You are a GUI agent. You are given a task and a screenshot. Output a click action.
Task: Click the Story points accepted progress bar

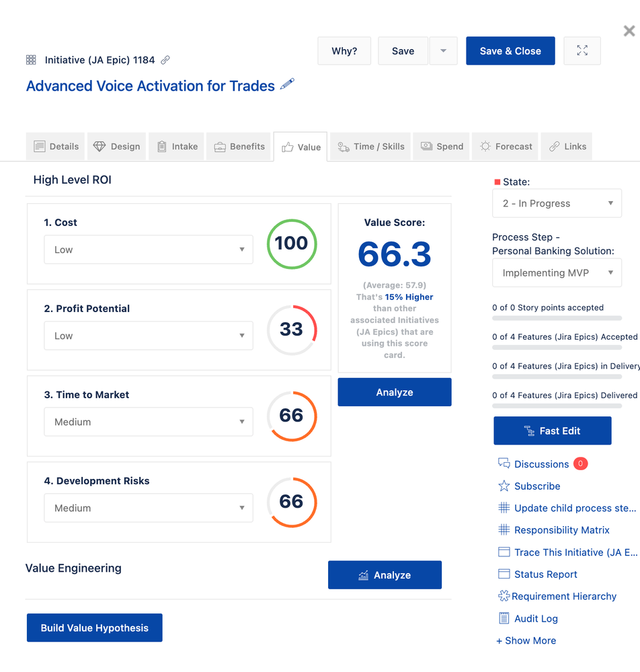pyautogui.click(x=557, y=318)
